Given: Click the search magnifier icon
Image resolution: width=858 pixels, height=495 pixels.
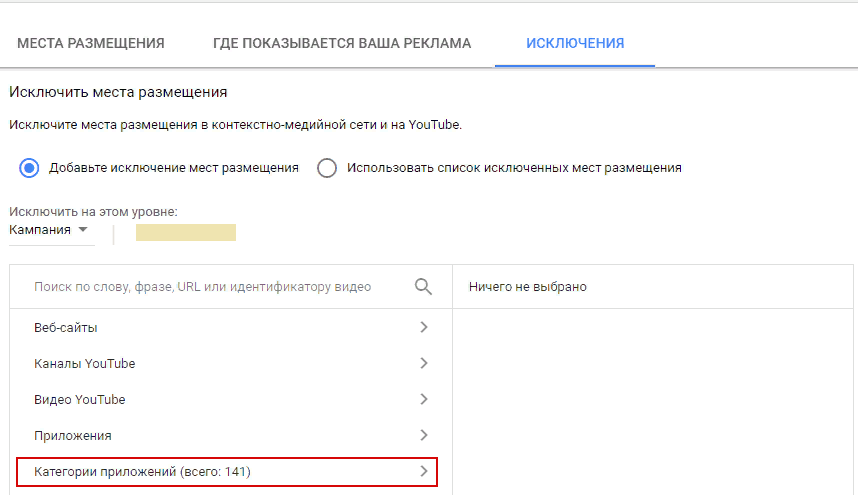Looking at the screenshot, I should 423,287.
